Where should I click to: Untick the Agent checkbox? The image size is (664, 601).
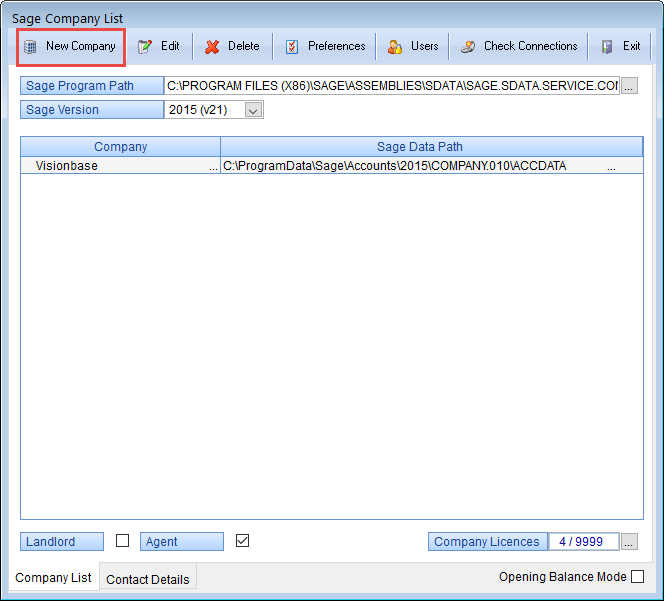pos(242,541)
